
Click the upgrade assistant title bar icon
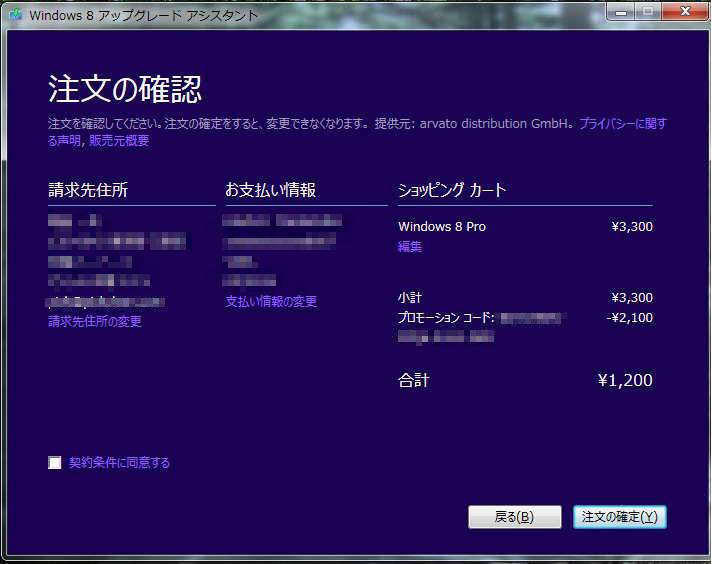16,15
